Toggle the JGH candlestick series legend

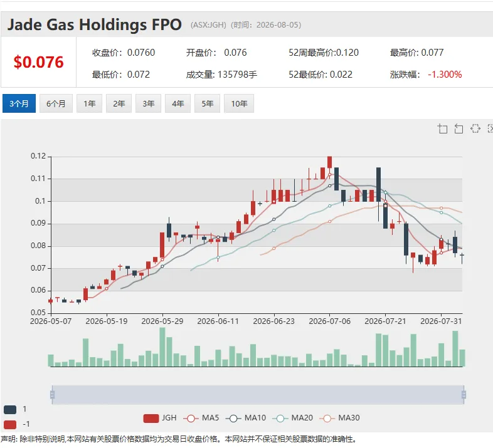tap(160, 418)
